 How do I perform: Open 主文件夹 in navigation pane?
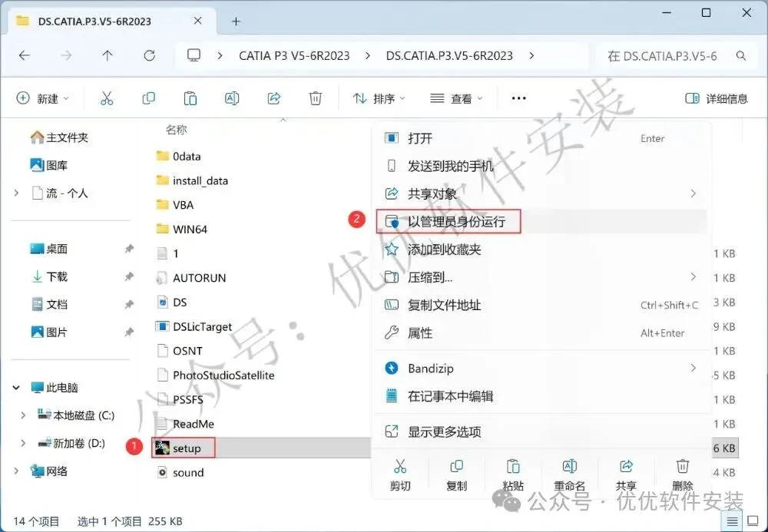pos(59,137)
